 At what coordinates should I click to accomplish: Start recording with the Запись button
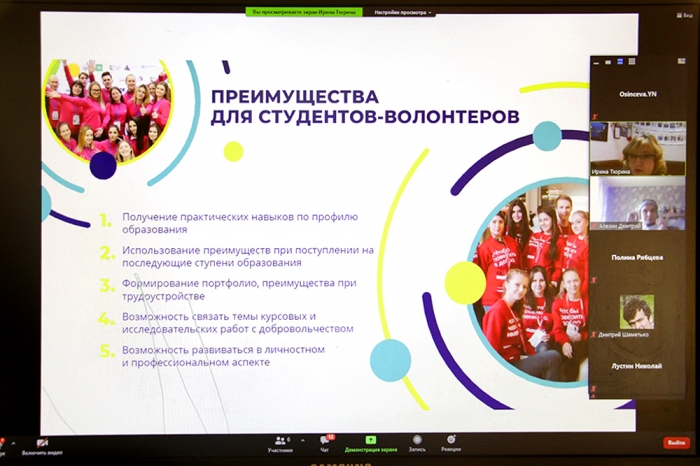click(x=417, y=443)
